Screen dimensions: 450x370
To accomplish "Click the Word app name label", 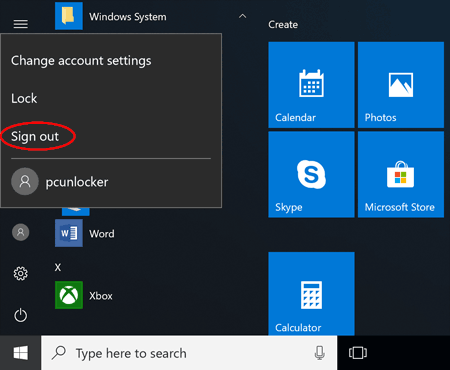I will point(102,234).
